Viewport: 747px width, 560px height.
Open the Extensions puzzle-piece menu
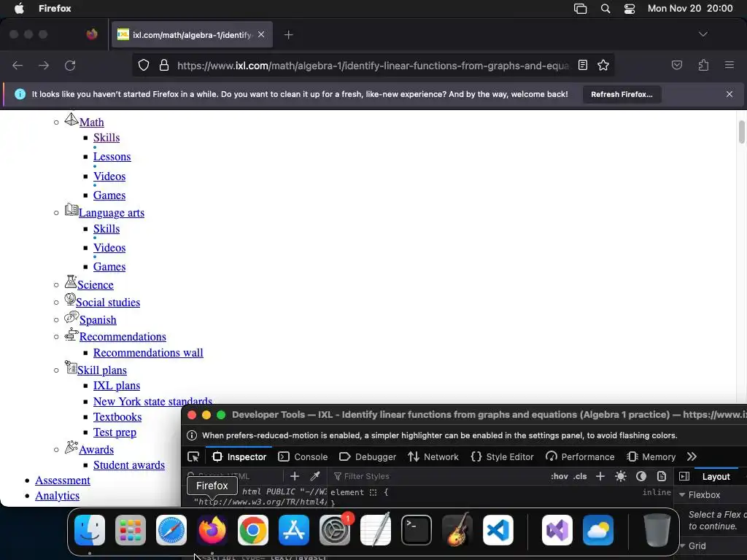click(703, 65)
